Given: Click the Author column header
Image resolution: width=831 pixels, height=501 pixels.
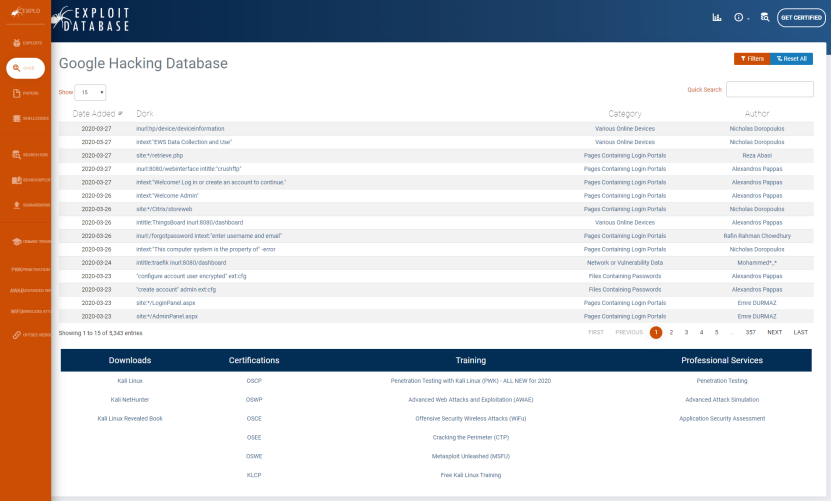Looking at the screenshot, I should pos(757,113).
